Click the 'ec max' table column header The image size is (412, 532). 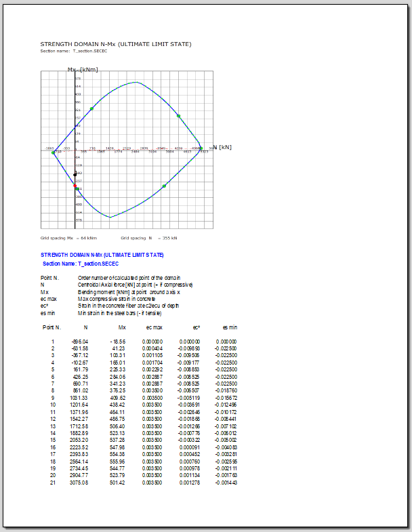click(154, 327)
